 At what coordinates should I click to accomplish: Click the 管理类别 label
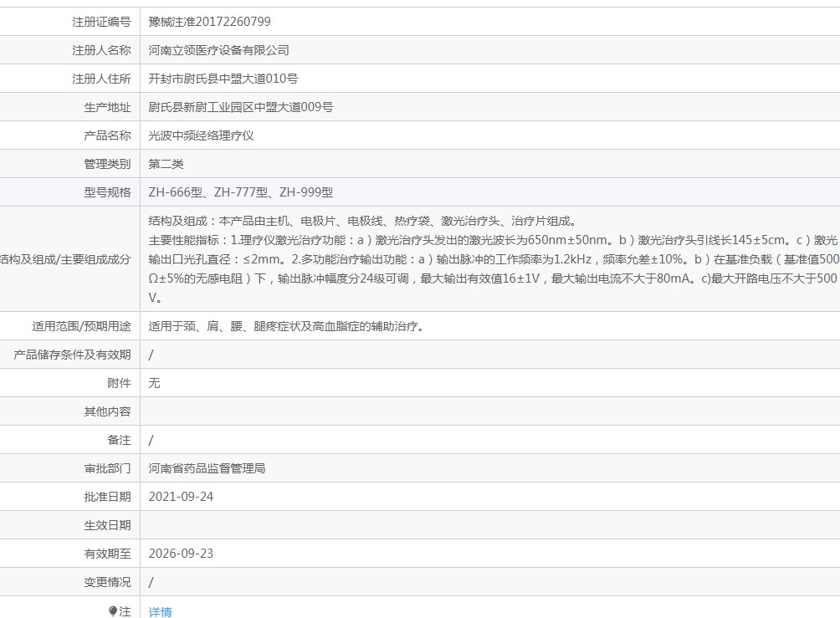107,163
